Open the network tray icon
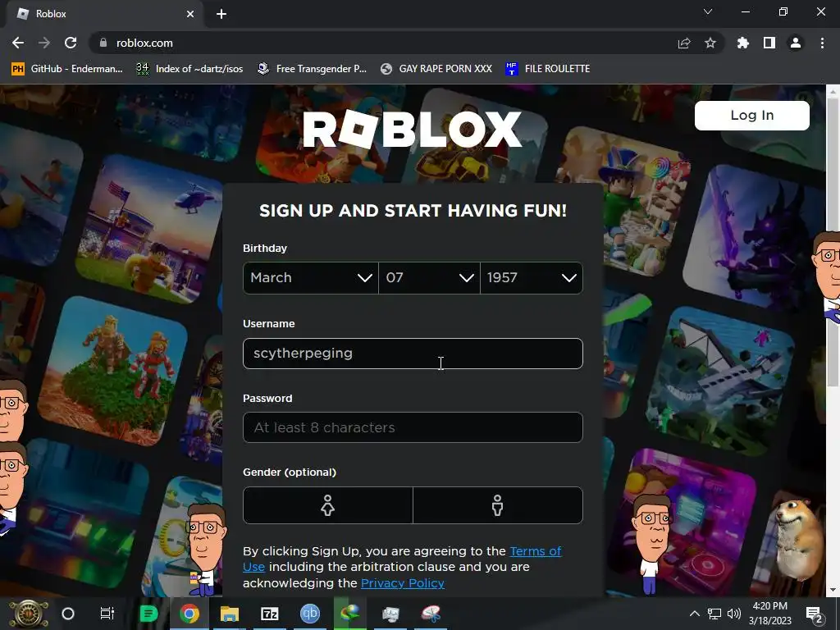This screenshot has height=630, width=840. click(x=714, y=614)
